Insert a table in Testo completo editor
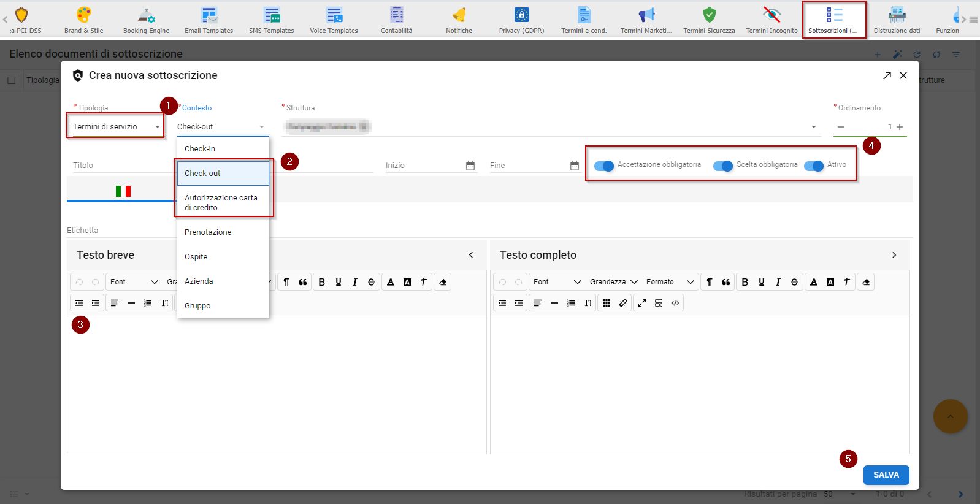980x504 pixels. (x=607, y=303)
